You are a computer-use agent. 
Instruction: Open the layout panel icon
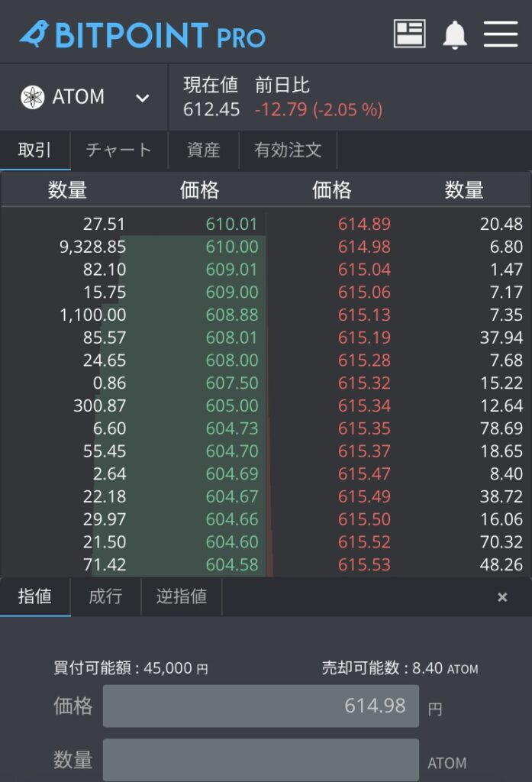(409, 34)
